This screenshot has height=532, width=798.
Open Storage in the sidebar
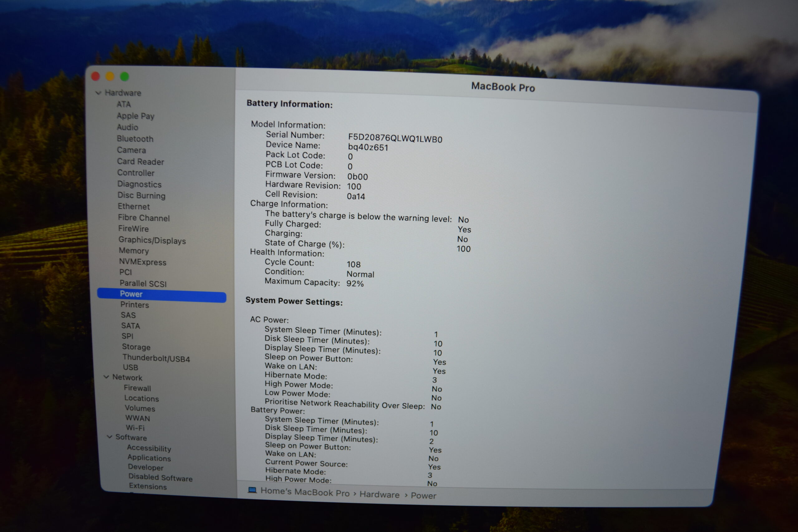(x=136, y=347)
